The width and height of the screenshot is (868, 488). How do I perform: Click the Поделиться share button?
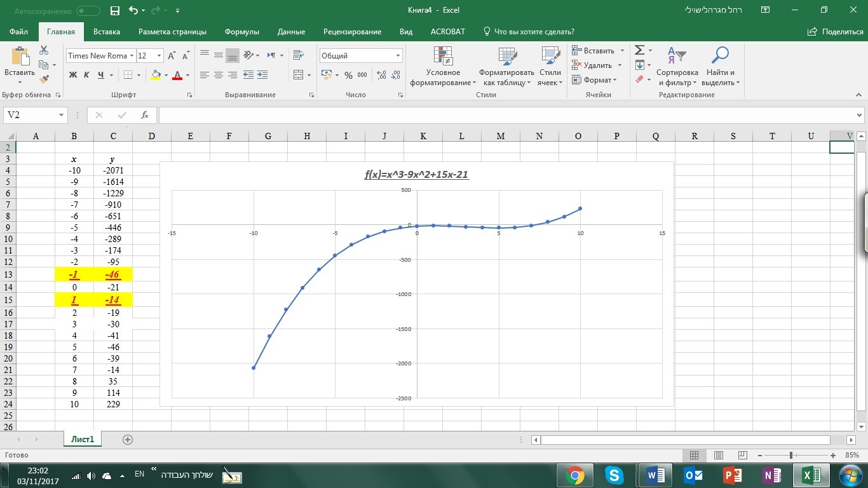(836, 32)
